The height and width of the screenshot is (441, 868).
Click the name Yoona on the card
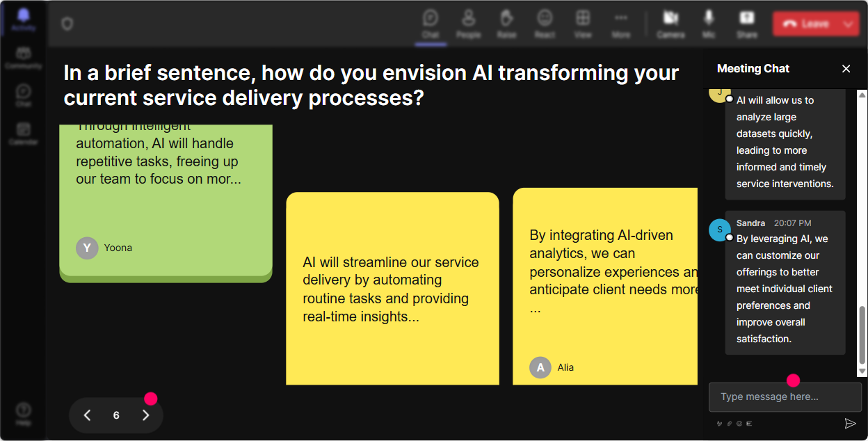[118, 248]
